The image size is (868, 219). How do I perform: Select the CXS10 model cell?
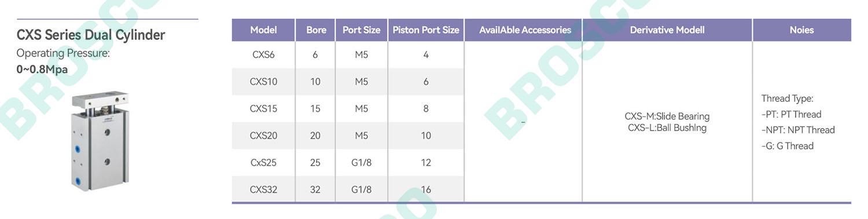click(263, 82)
